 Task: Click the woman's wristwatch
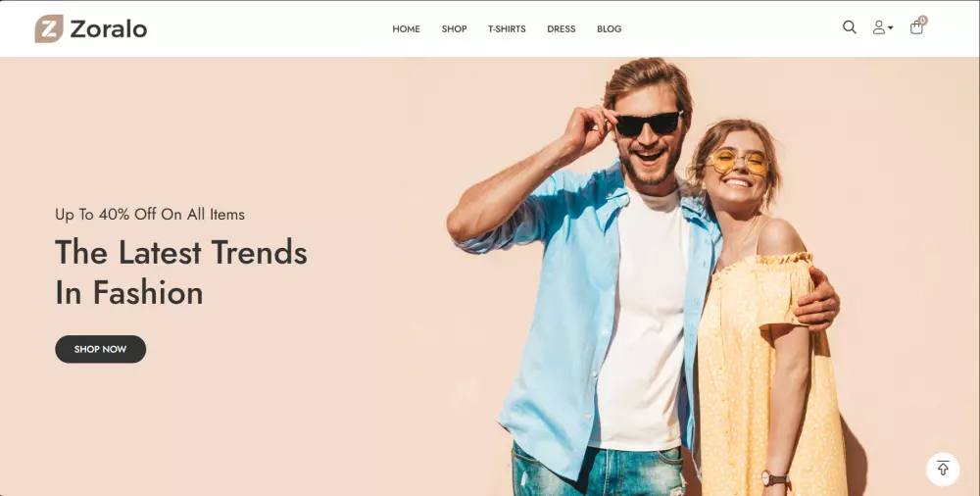(x=775, y=479)
